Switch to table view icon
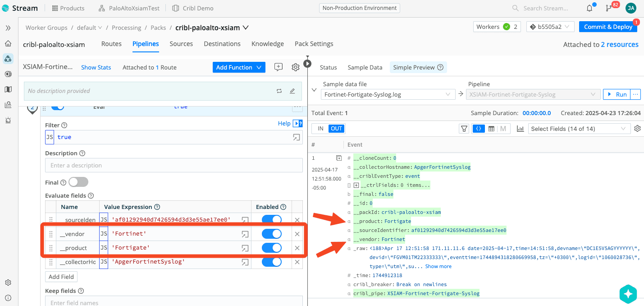644x306 pixels. click(x=491, y=129)
